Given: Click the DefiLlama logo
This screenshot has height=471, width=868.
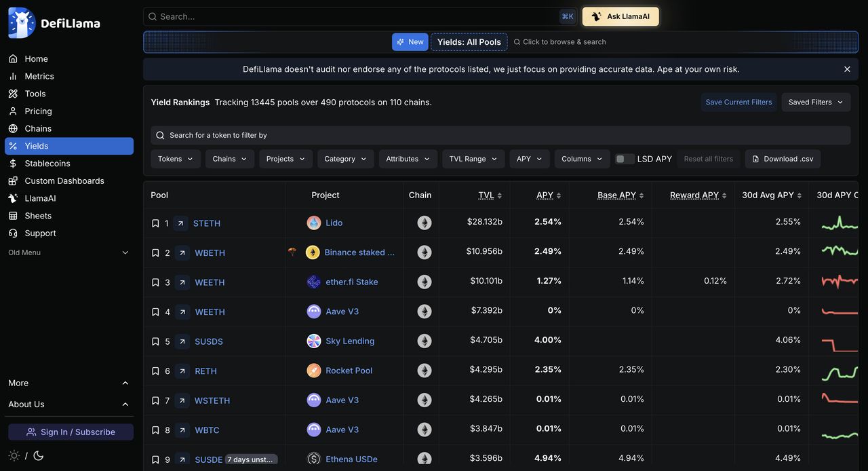Looking at the screenshot, I should coord(54,23).
